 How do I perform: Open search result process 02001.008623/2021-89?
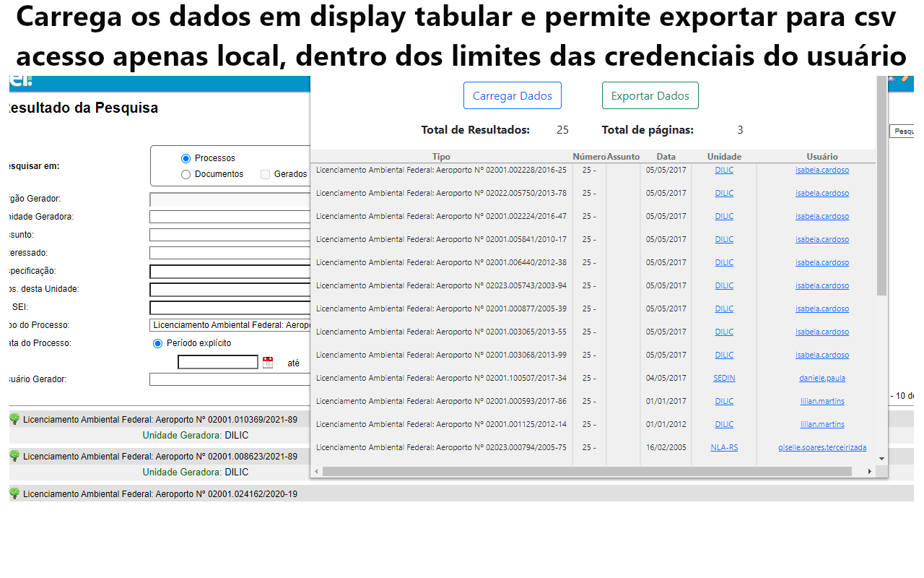(160, 456)
